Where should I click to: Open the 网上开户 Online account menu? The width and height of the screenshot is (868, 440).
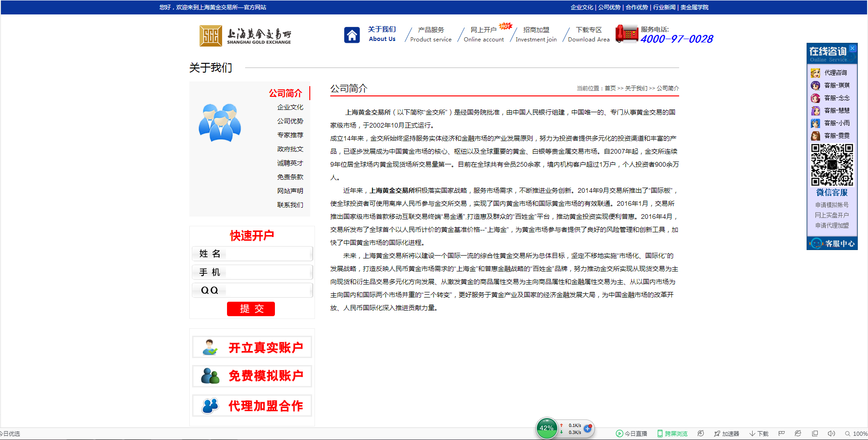484,34
